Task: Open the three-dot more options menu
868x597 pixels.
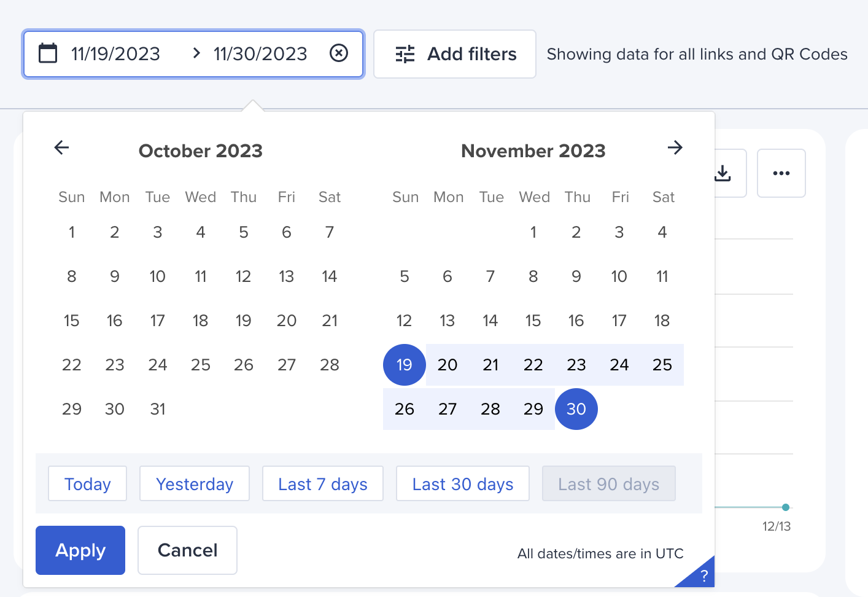Action: point(781,173)
